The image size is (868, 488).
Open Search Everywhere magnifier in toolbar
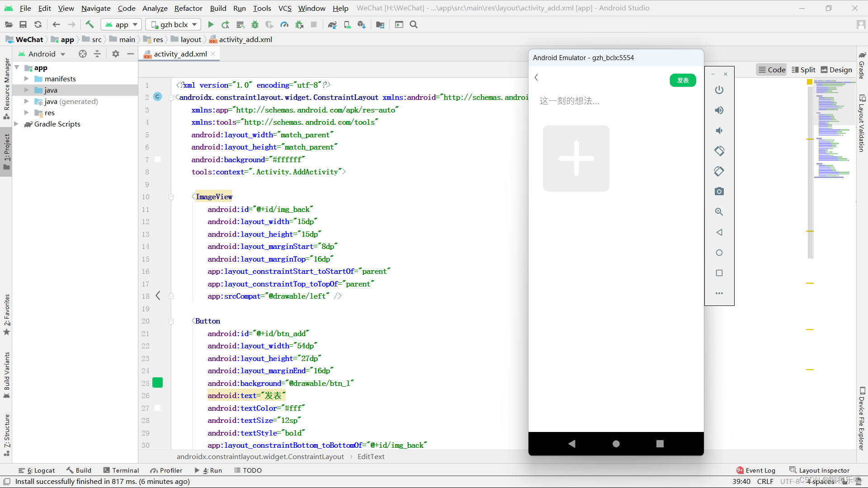[x=413, y=24]
